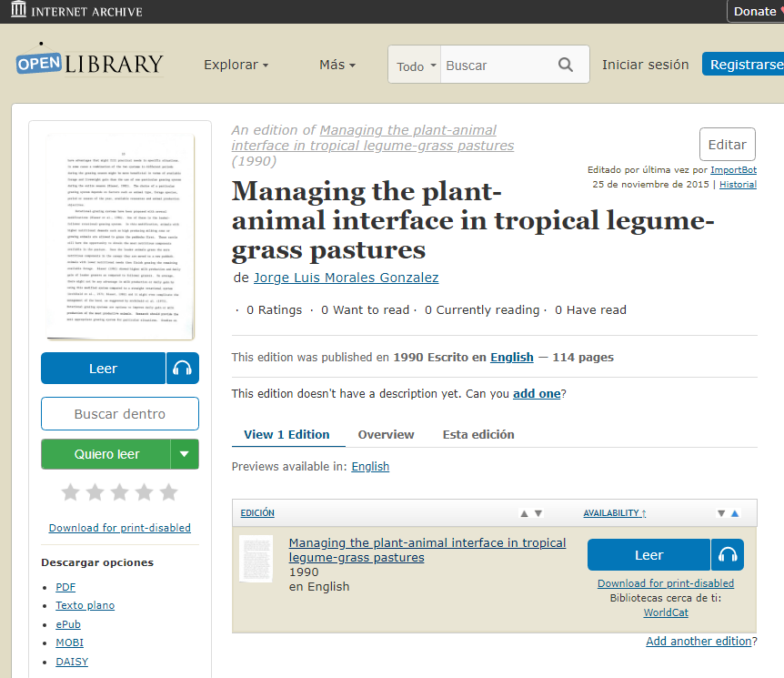Open the Explorar menu
The image size is (784, 678).
[236, 65]
